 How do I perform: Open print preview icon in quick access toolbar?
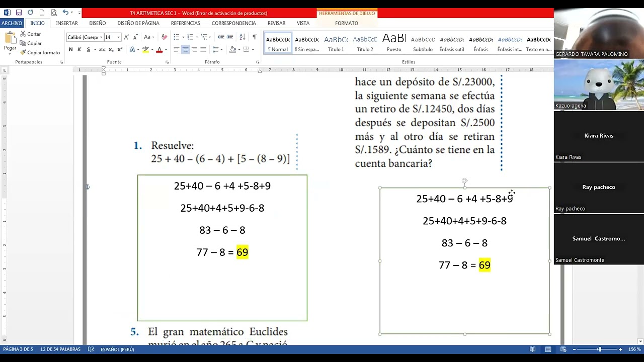click(x=53, y=13)
